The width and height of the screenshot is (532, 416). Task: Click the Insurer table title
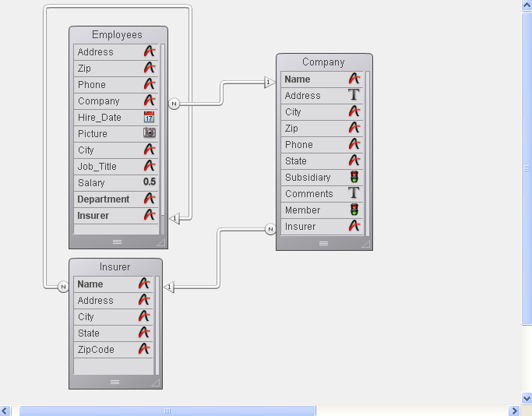[x=115, y=267]
